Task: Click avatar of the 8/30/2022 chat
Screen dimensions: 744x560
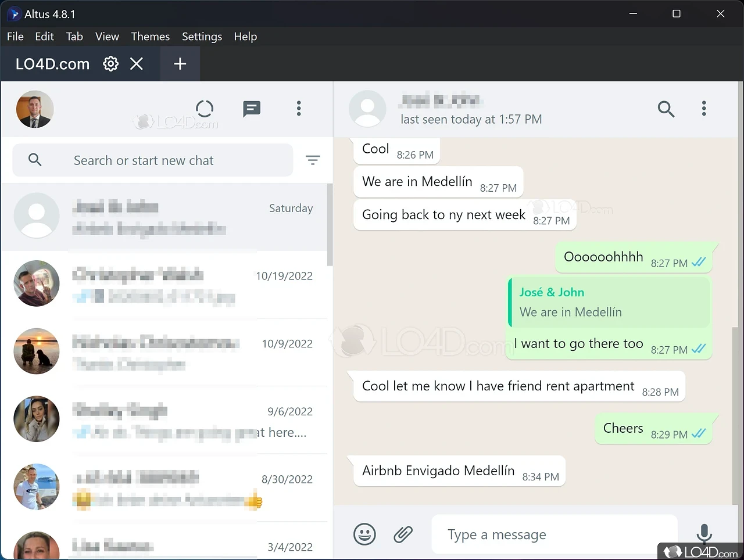Action: 37,487
